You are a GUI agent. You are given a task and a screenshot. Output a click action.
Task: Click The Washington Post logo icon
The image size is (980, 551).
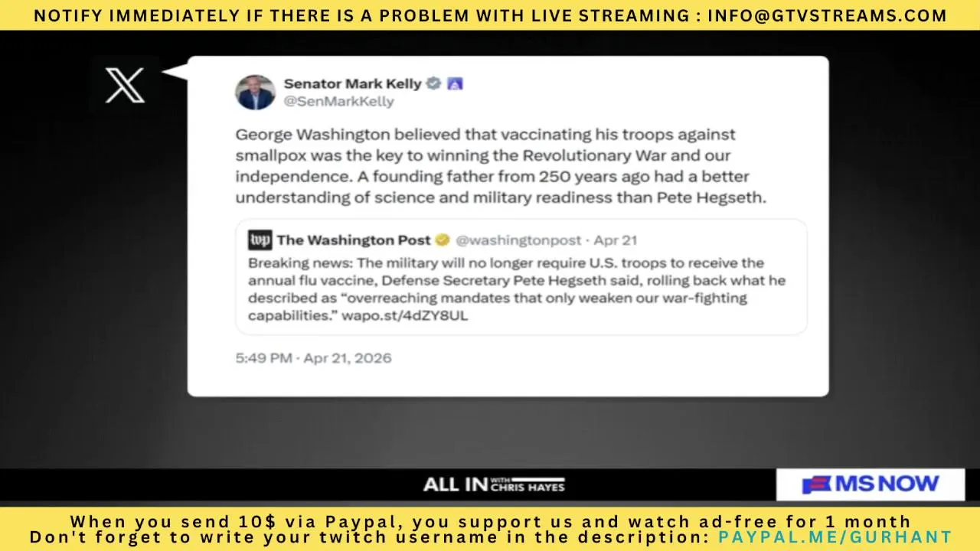260,240
